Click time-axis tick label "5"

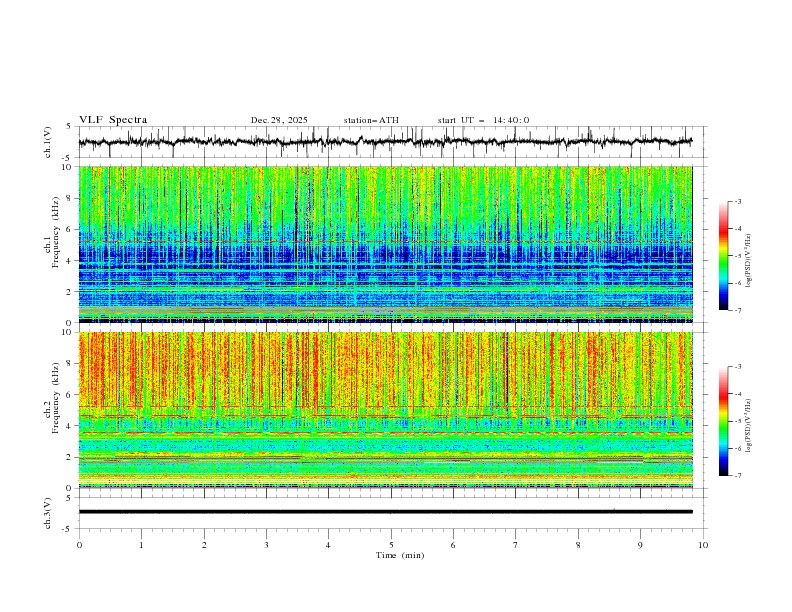391,545
